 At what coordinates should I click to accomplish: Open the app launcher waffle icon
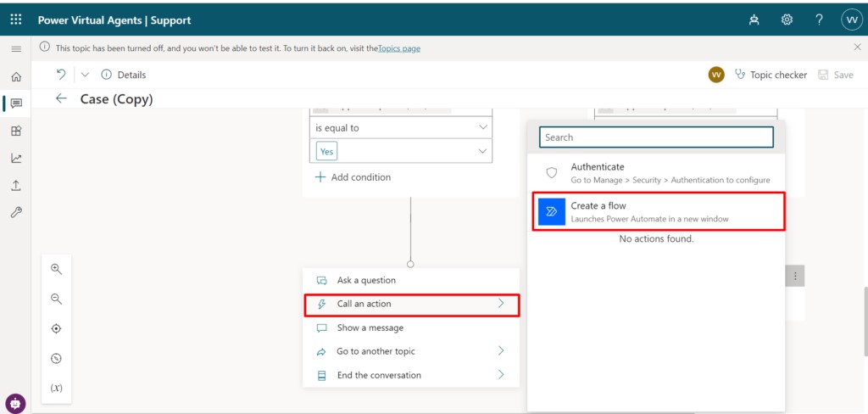tap(16, 20)
